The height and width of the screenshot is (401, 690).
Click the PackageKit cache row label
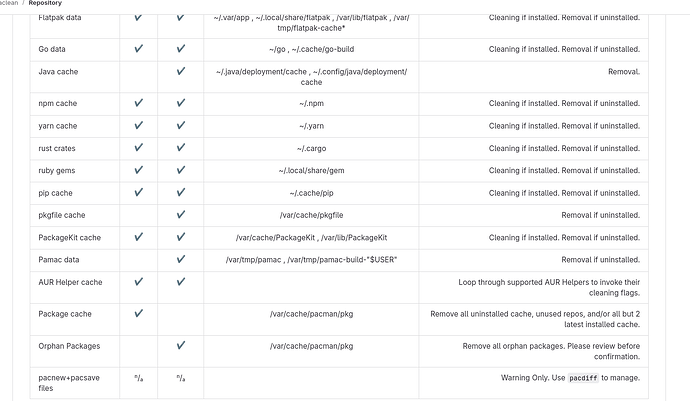(x=70, y=238)
